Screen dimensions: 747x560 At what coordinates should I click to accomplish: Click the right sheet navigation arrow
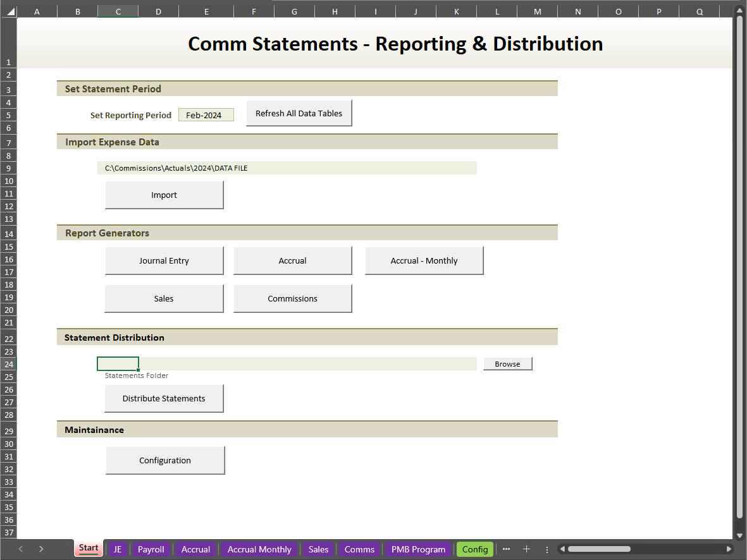pos(41,549)
